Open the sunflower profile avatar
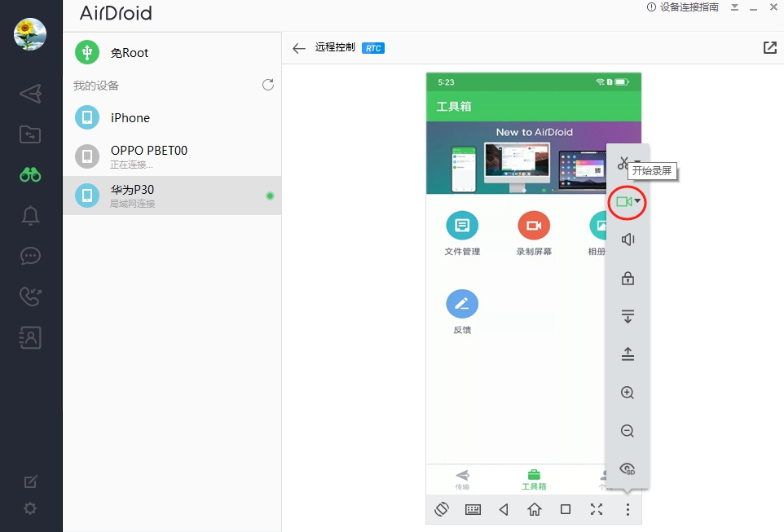 click(x=30, y=34)
